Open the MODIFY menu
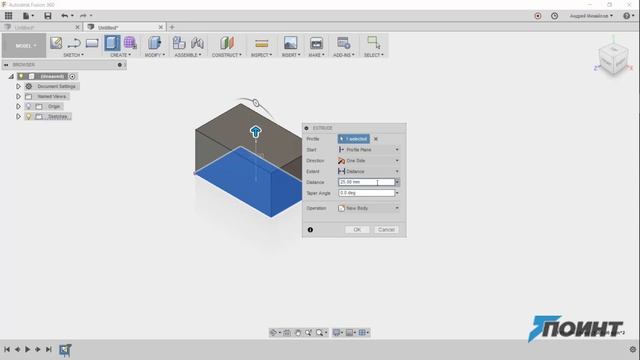Image resolution: width=640 pixels, height=360 pixels. click(x=155, y=55)
